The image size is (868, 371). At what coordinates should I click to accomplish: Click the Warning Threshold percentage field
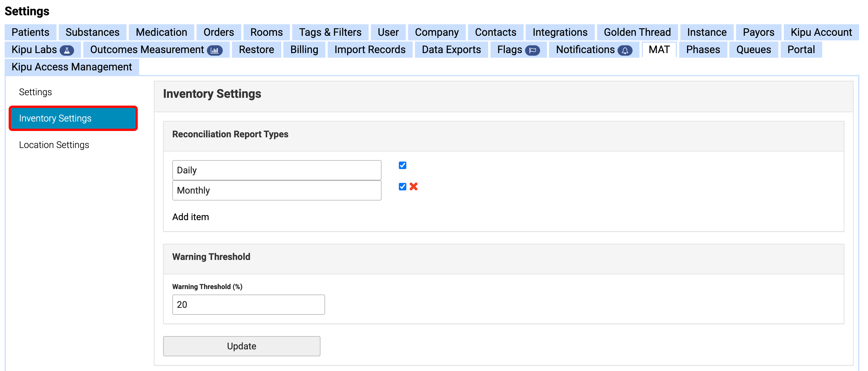[x=248, y=304]
